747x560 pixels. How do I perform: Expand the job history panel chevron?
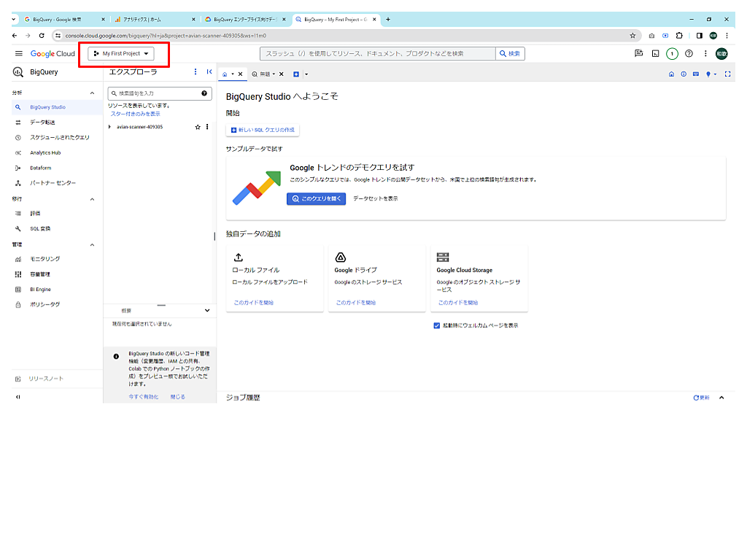pos(721,397)
